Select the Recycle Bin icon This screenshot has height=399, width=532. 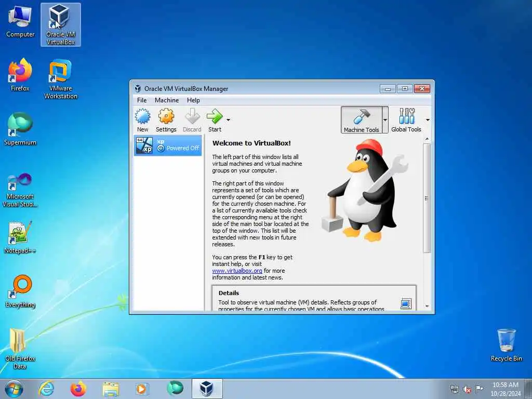[506, 345]
